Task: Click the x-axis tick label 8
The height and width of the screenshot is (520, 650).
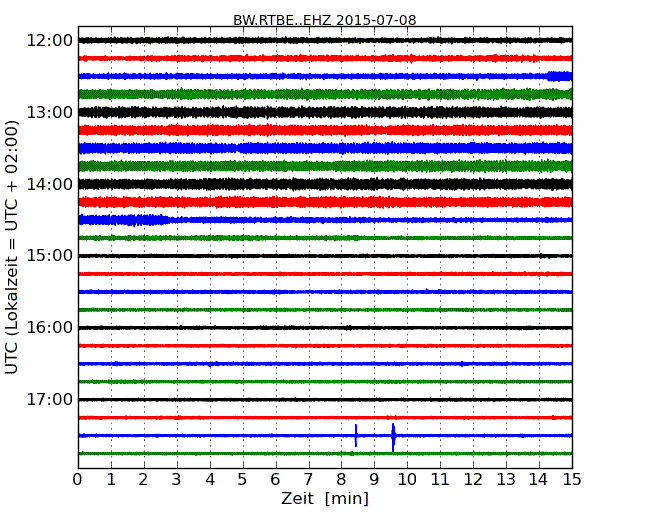Action: 341,479
